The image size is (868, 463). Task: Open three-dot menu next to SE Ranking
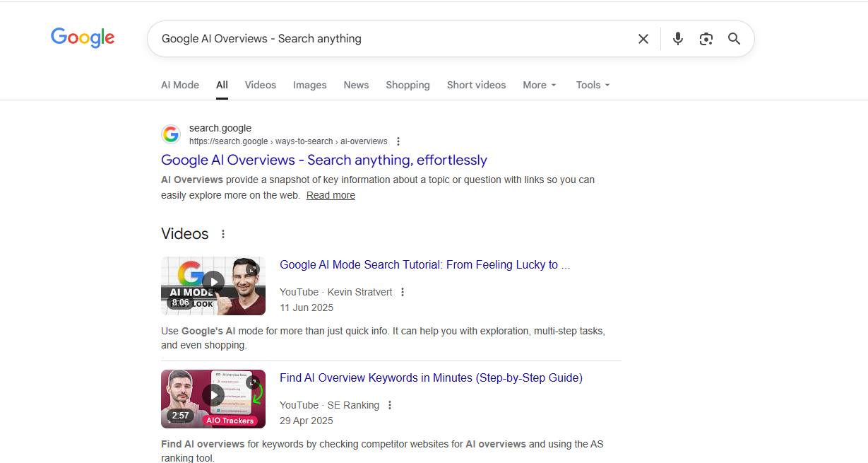(390, 405)
